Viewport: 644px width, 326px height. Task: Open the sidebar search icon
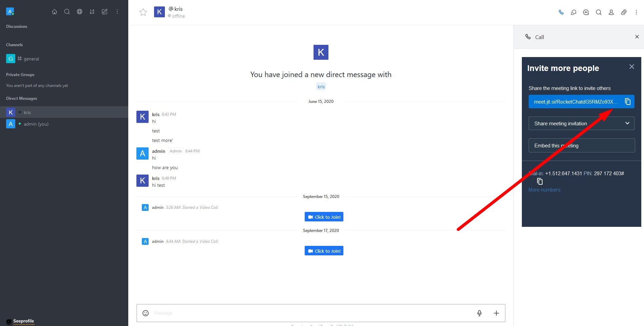67,12
